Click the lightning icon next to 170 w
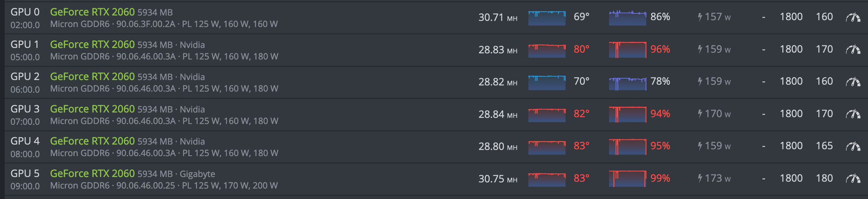 coord(700,114)
